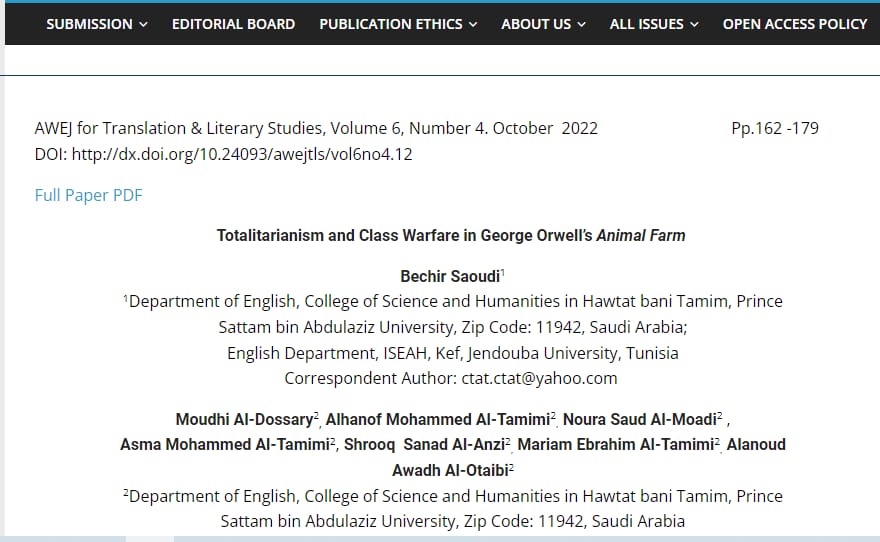Screen dimensions: 880x542
Task: Expand the SUBMISSION menu chevron
Action: tap(143, 24)
